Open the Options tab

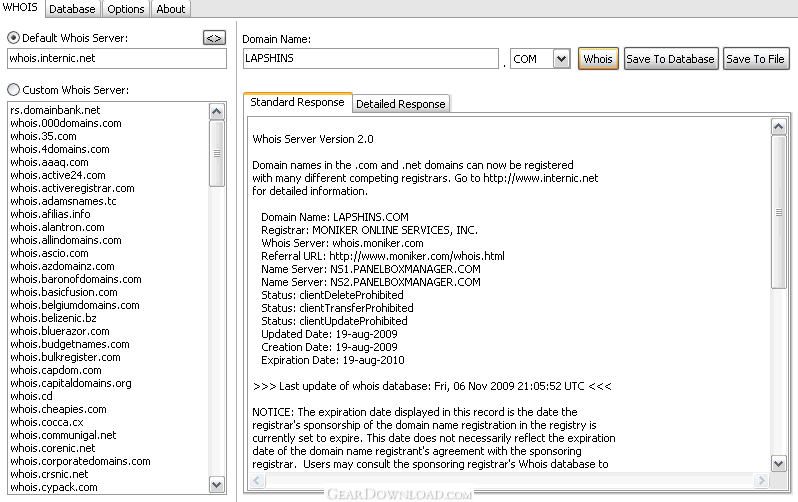point(126,9)
